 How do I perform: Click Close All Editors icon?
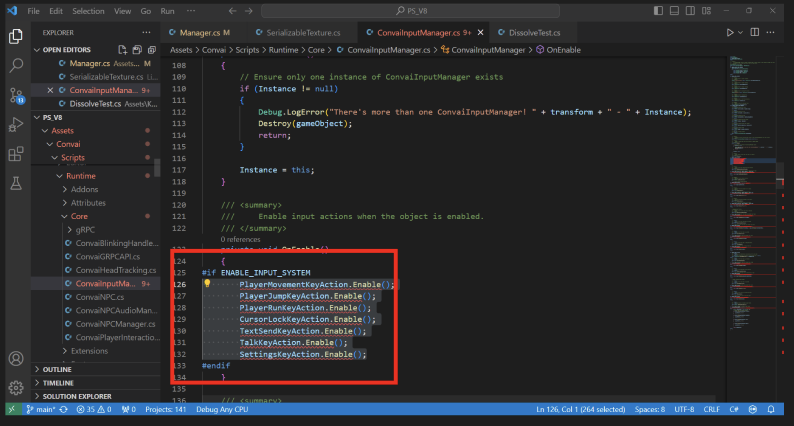pos(151,50)
